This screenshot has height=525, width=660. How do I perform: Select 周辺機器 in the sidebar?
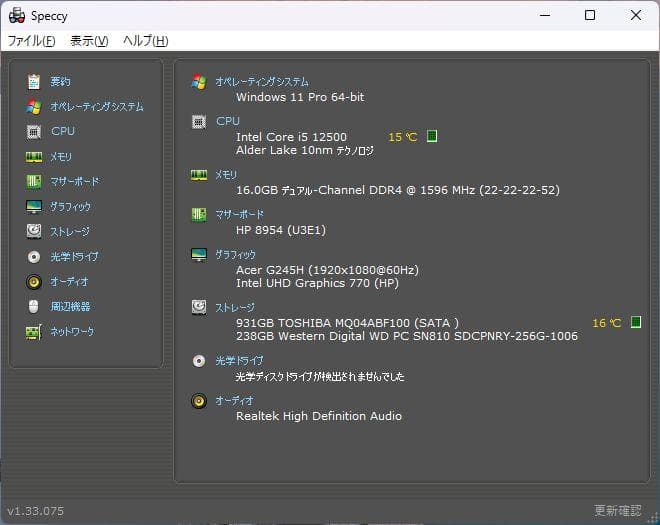[x=70, y=306]
